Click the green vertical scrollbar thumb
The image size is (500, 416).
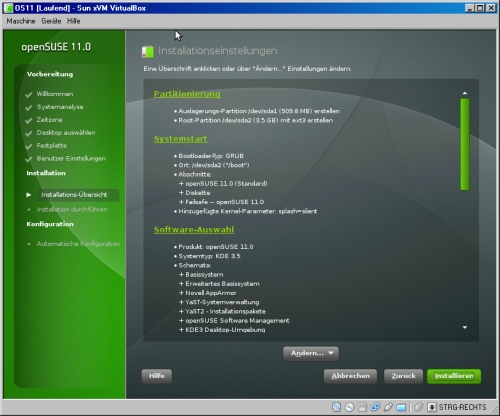(465, 144)
